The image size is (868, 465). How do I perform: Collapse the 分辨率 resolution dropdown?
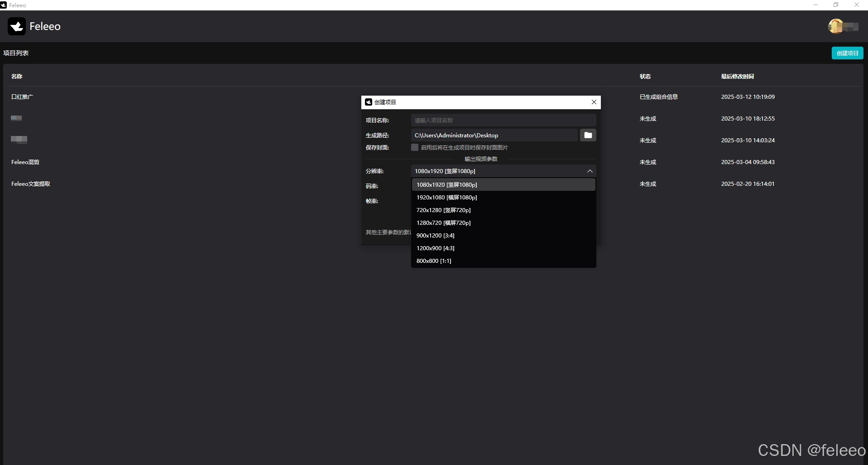click(590, 171)
